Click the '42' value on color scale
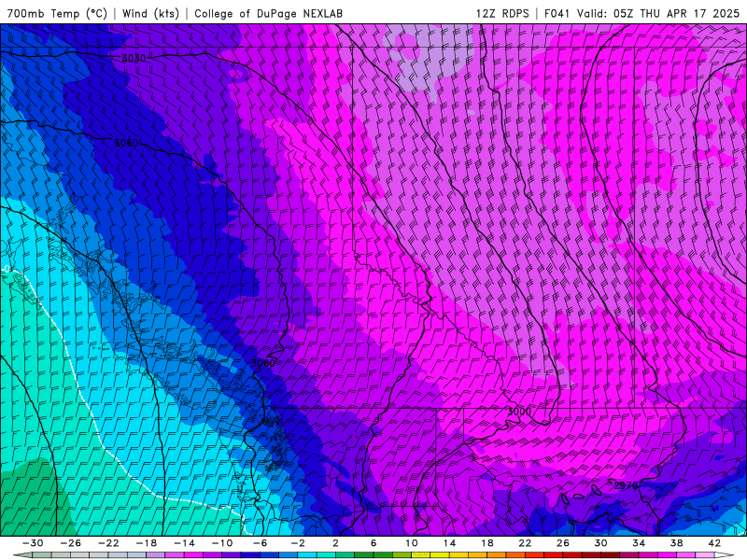 pos(714,543)
